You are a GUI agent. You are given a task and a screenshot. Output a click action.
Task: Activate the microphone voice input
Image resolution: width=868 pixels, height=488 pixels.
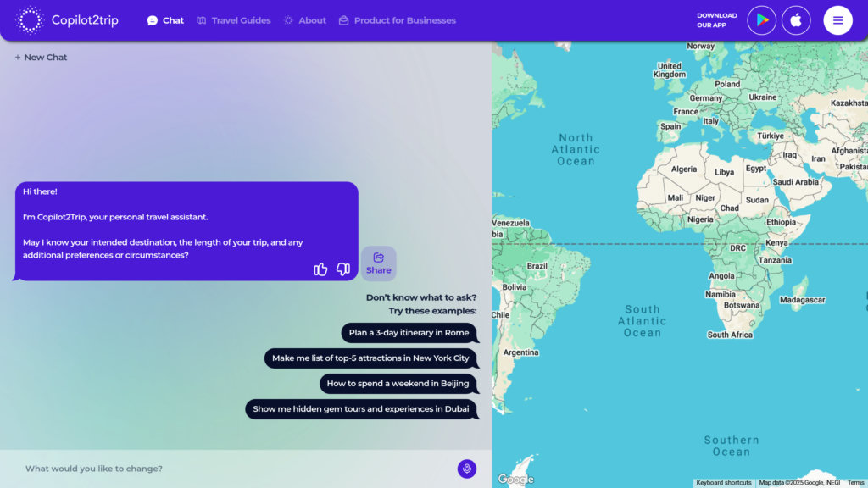(x=467, y=469)
